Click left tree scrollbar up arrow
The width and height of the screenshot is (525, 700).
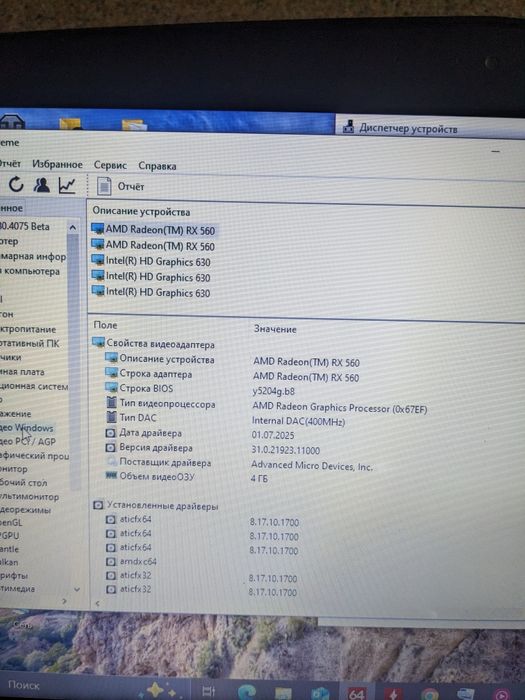[x=73, y=227]
